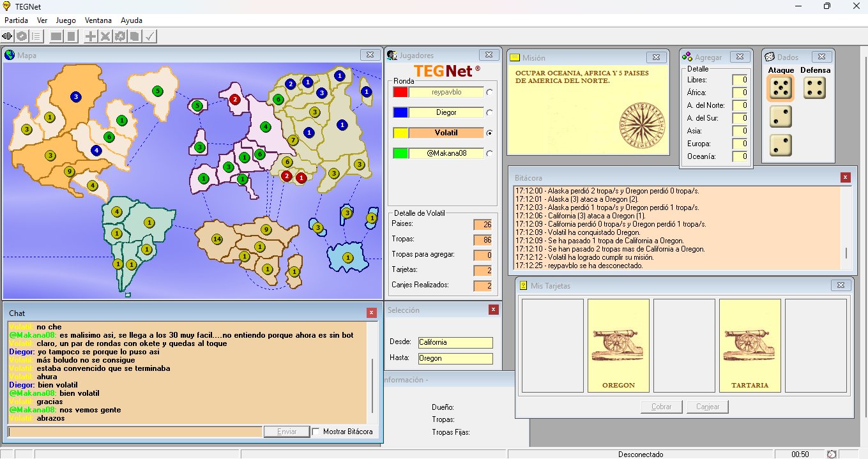Click the Libres value field in Agregar

(740, 80)
